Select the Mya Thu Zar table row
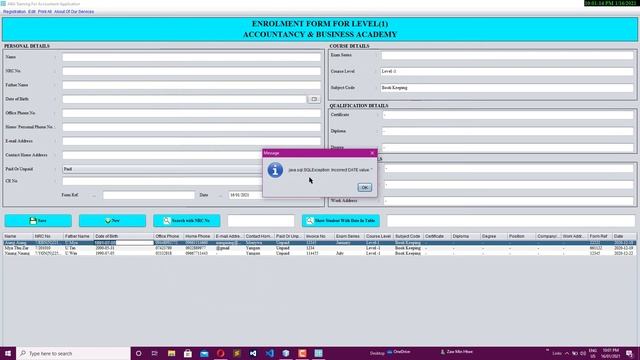 [x=320, y=248]
